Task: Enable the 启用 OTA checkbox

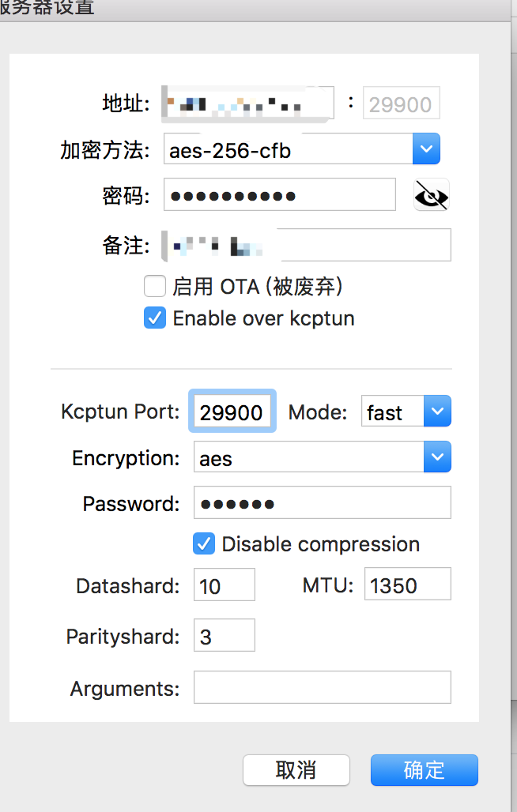Action: (155, 286)
